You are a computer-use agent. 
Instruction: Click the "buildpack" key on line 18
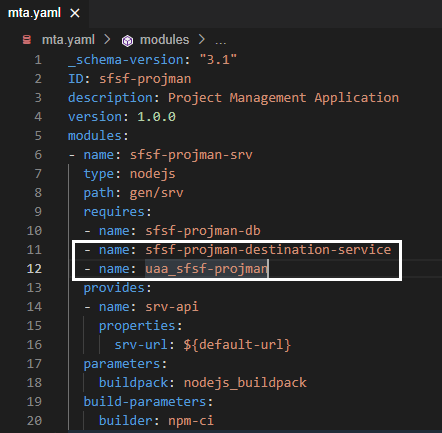pos(133,383)
